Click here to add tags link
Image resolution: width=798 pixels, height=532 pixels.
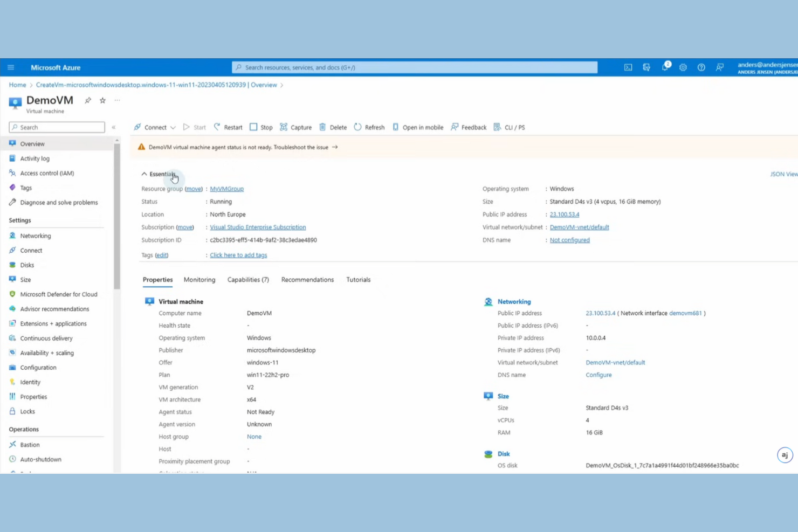[238, 255]
